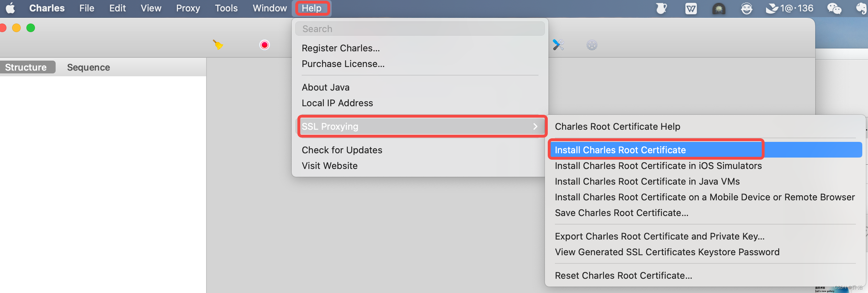Click the face icon in menu bar
Viewport: 868px width, 293px height.
(746, 8)
